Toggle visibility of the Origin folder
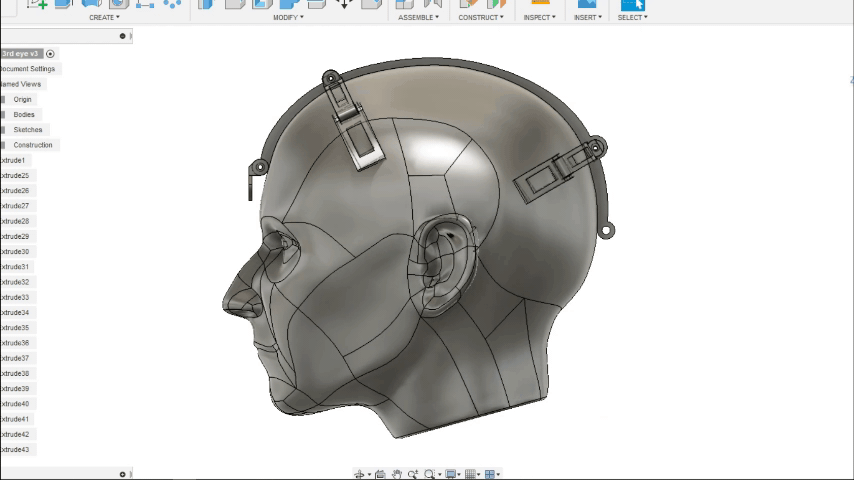Image resolution: width=854 pixels, height=480 pixels. pyautogui.click(x=3, y=100)
